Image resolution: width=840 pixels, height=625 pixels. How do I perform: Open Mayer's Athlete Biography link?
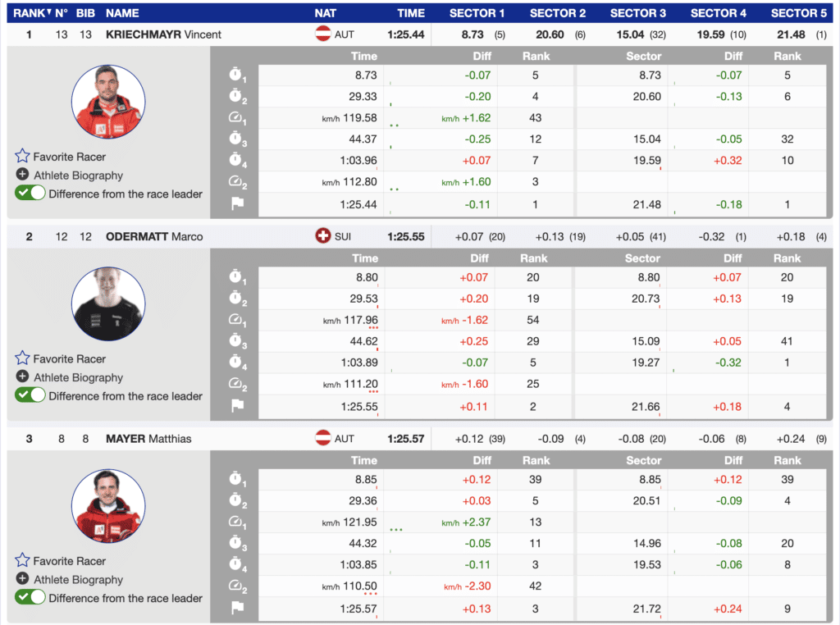click(x=78, y=580)
